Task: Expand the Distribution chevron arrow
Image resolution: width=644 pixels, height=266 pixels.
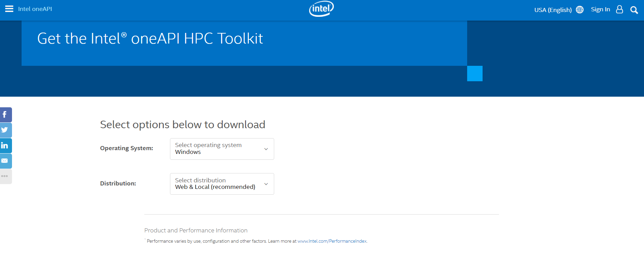Action: point(266,184)
